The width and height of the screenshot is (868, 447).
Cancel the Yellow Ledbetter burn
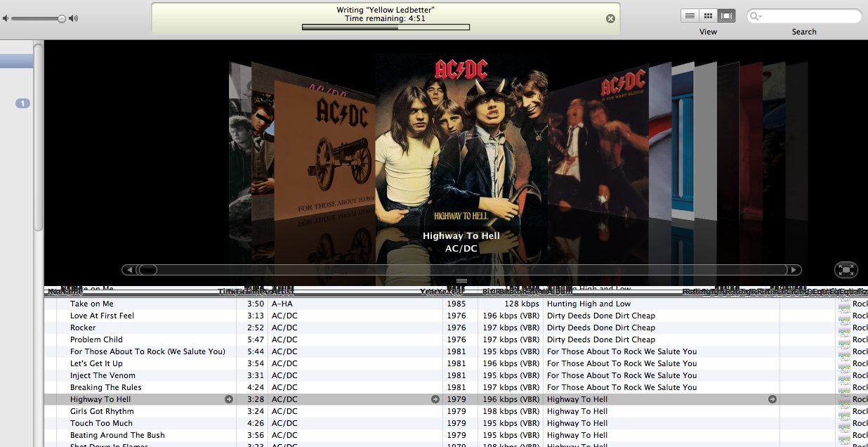point(611,19)
